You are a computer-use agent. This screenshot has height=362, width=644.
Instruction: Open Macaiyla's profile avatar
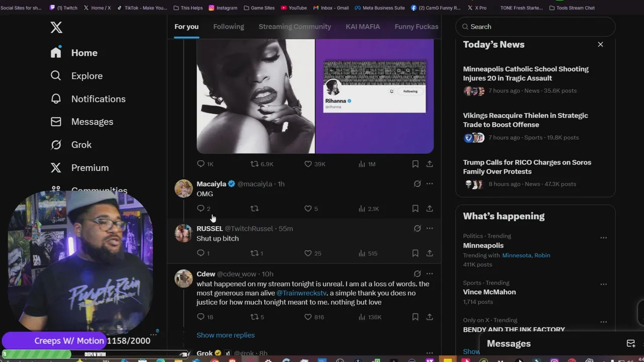(184, 189)
